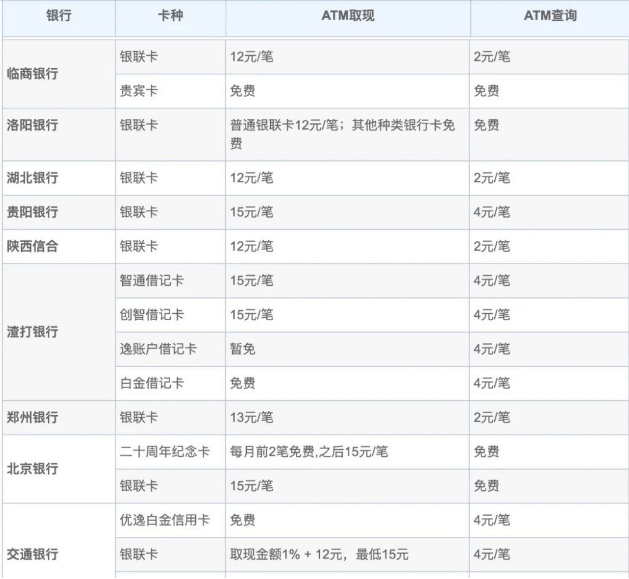Click the 每月前2笔免费,之后15元/笔 cell
The image size is (629, 579).
347,452
